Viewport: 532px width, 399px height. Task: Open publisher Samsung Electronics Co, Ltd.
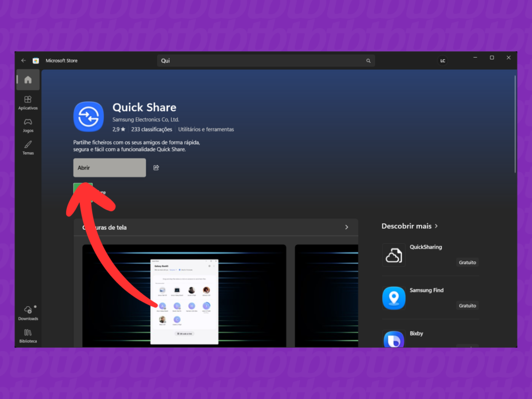point(146,119)
